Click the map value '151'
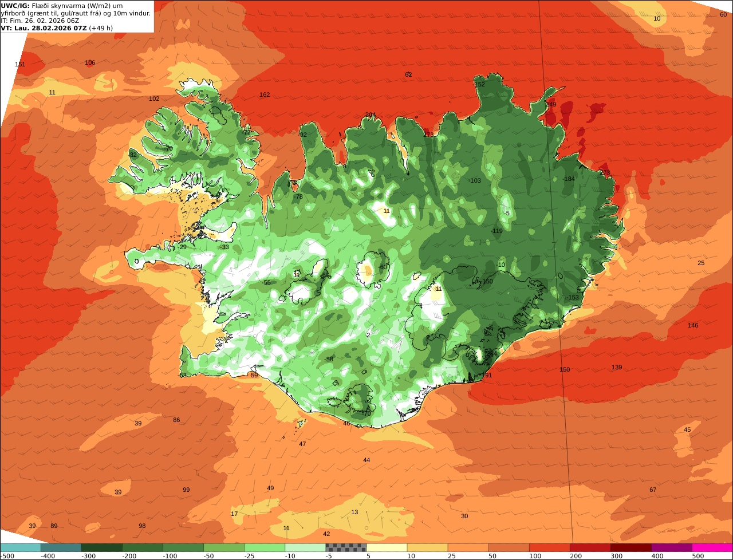 pyautogui.click(x=20, y=64)
